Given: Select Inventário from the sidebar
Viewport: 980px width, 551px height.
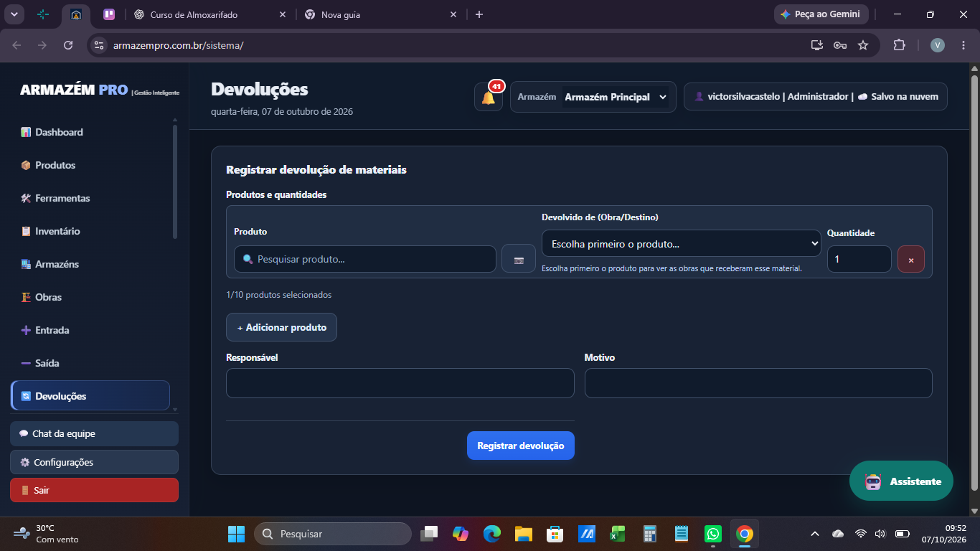Looking at the screenshot, I should tap(90, 231).
